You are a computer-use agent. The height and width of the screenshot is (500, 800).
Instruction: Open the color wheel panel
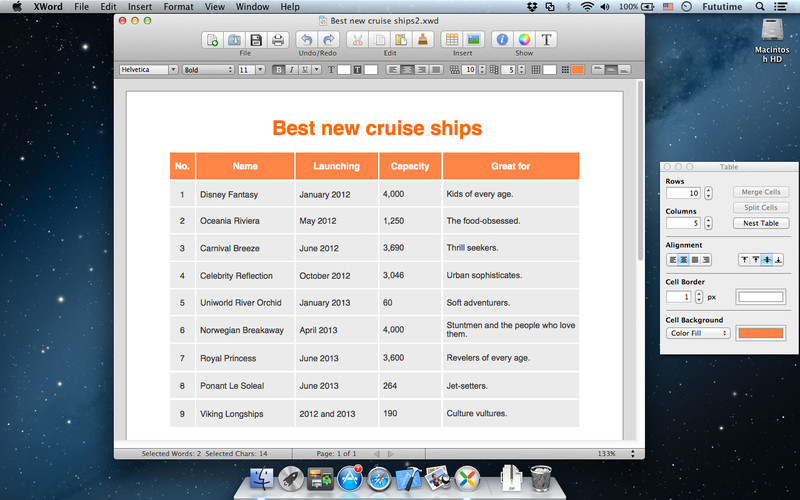pos(524,40)
